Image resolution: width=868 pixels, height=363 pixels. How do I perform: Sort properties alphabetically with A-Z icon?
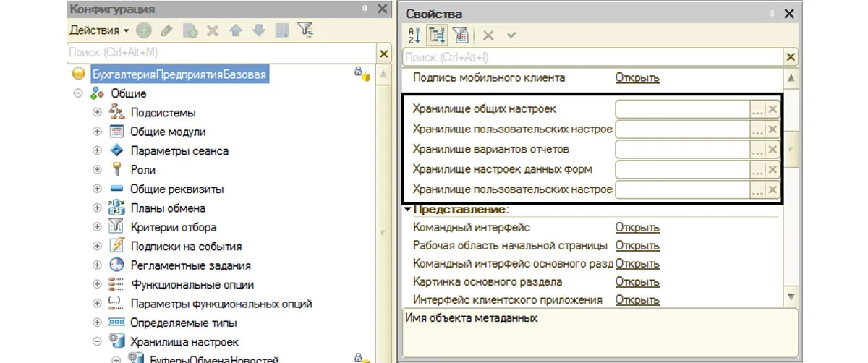point(414,34)
